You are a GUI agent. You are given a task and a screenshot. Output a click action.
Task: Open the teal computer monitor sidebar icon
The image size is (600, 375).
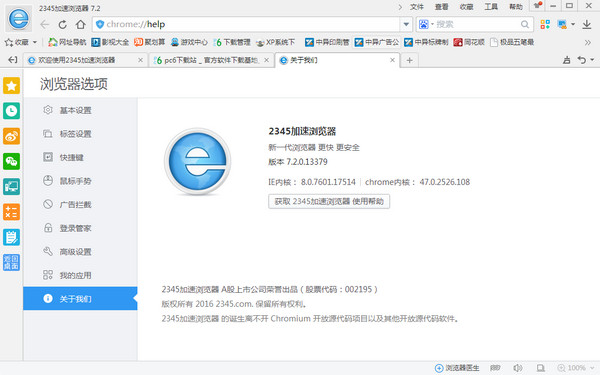click(11, 187)
